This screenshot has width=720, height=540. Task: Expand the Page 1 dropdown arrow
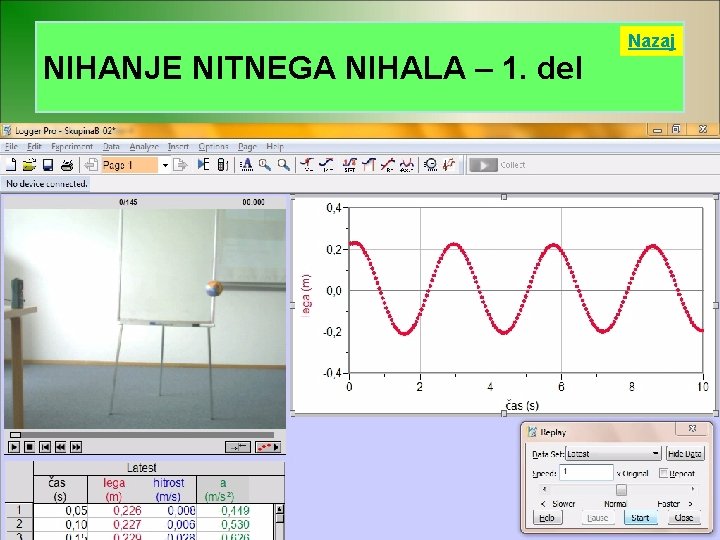point(165,165)
